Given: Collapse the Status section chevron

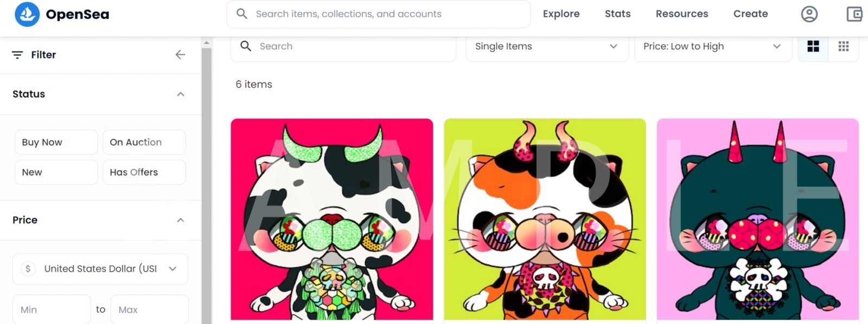Looking at the screenshot, I should 181,94.
